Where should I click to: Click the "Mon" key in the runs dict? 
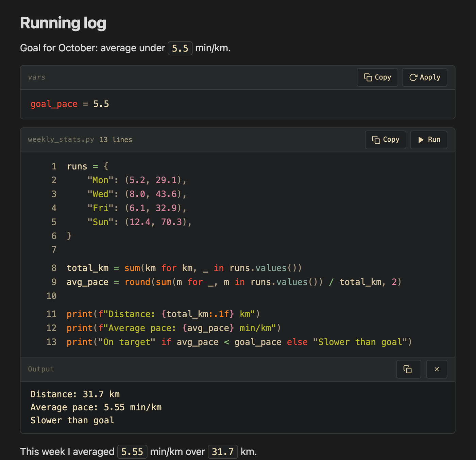click(101, 180)
